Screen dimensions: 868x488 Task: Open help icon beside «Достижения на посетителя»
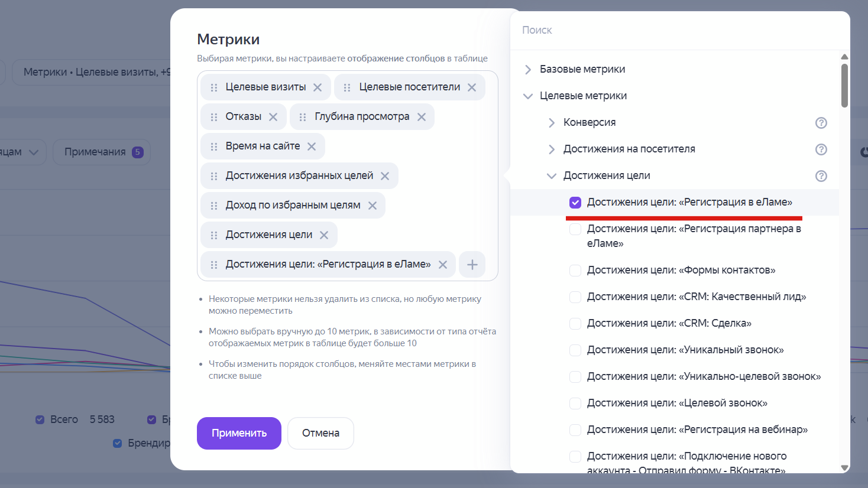[x=821, y=149]
